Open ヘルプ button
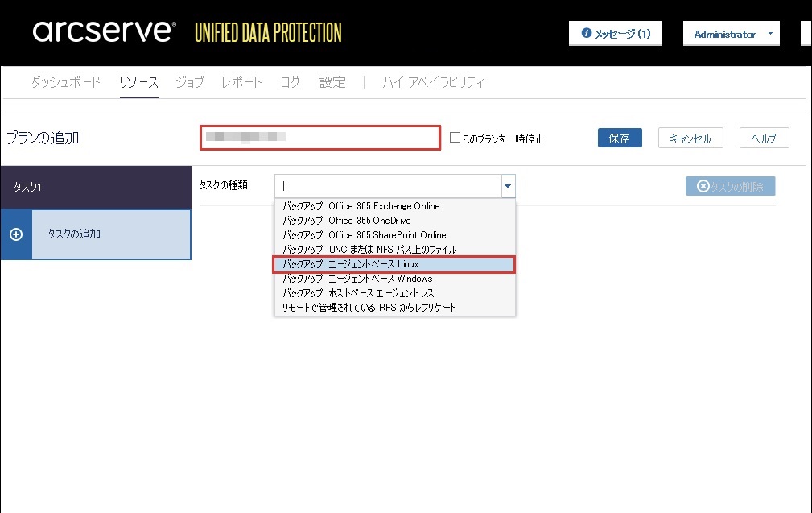Screen dimensions: 812x513 tap(765, 138)
